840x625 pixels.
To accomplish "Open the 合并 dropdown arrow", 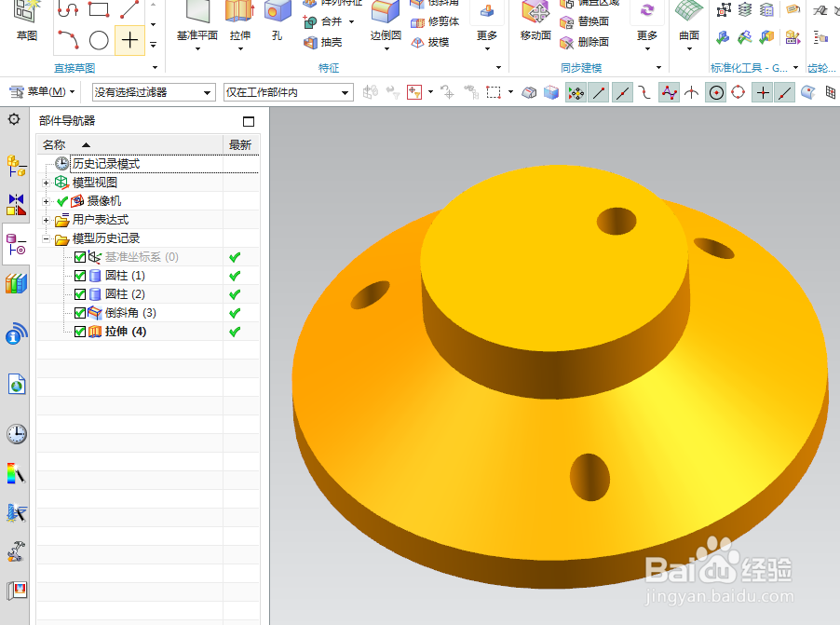I will pyautogui.click(x=351, y=22).
